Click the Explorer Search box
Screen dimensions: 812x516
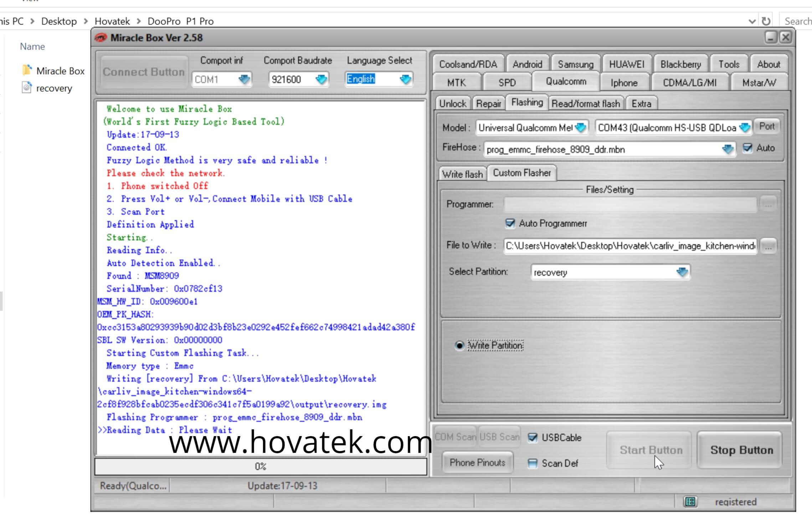(796, 21)
